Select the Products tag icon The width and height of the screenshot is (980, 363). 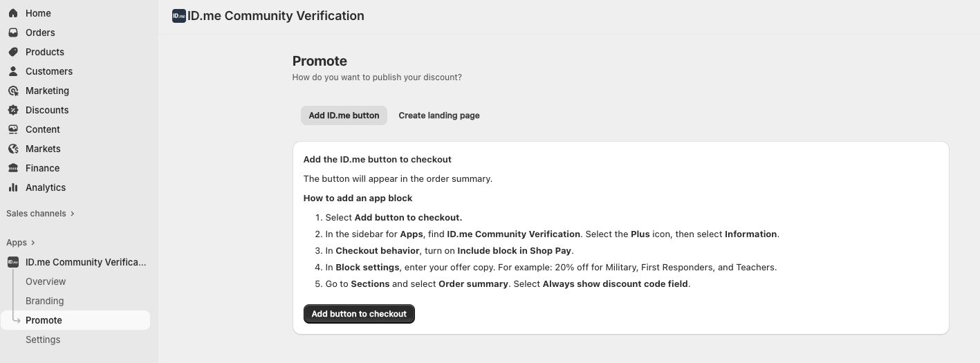click(x=13, y=52)
